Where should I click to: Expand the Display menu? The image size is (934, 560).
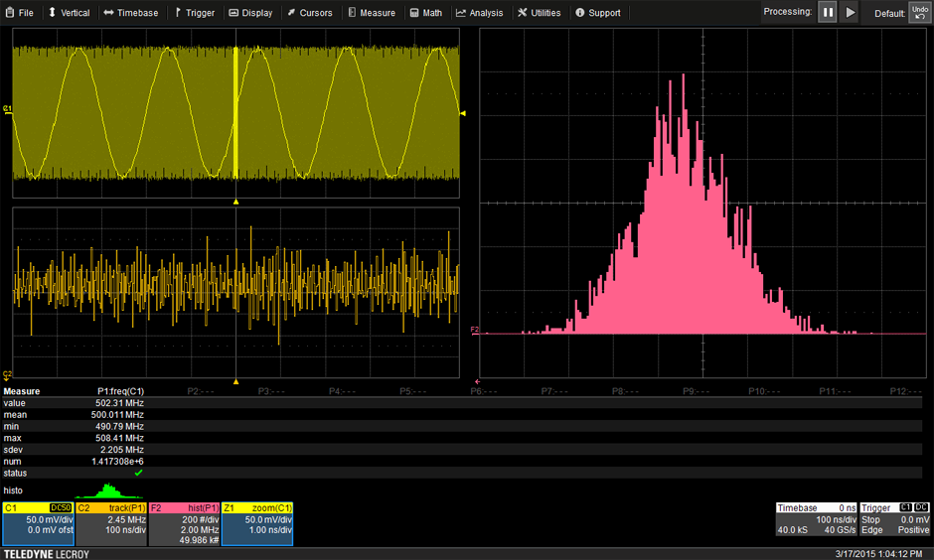click(250, 13)
